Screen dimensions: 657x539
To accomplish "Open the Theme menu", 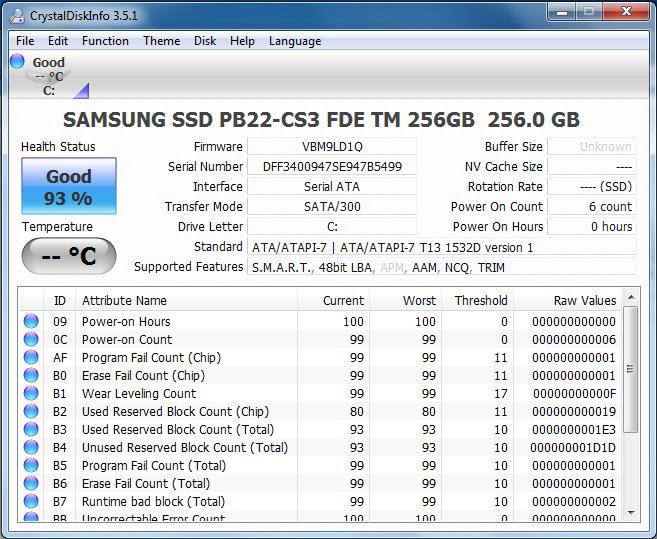I will point(161,41).
